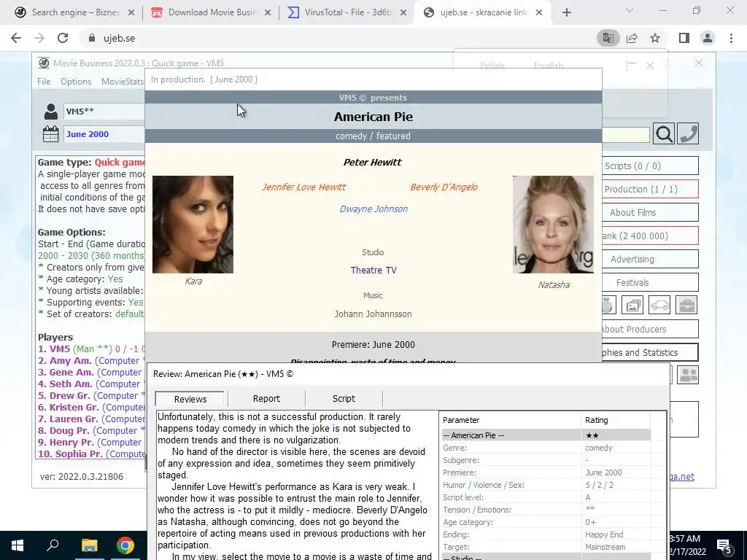Click the Natasha actress photo
This screenshot has height=560, width=747.
tap(553, 225)
